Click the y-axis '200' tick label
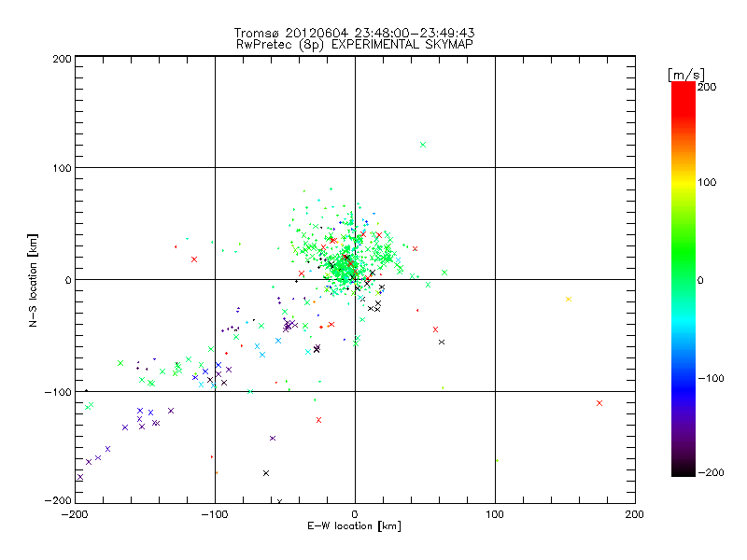The width and height of the screenshot is (747, 560). (62, 59)
